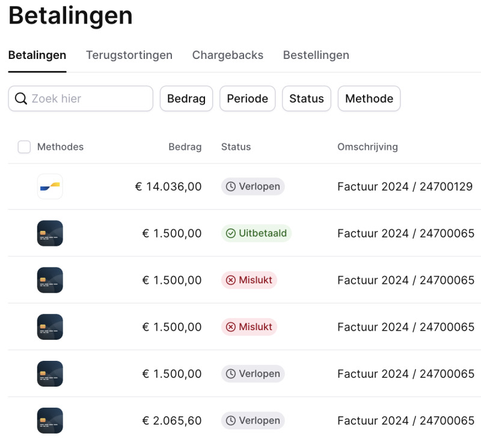Click the Verlopen status badge for € 14.036,00
This screenshot has height=448, width=481.
[253, 186]
